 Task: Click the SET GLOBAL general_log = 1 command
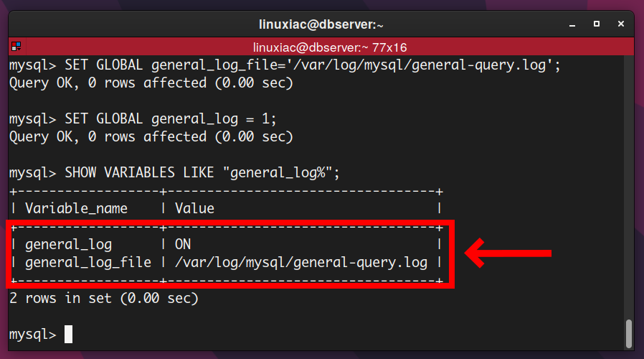point(143,119)
